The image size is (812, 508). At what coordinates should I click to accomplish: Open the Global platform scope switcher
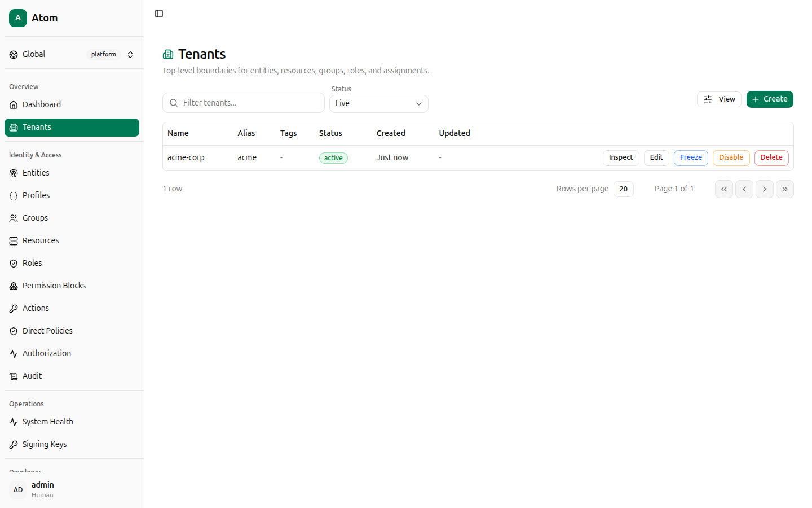click(x=72, y=55)
